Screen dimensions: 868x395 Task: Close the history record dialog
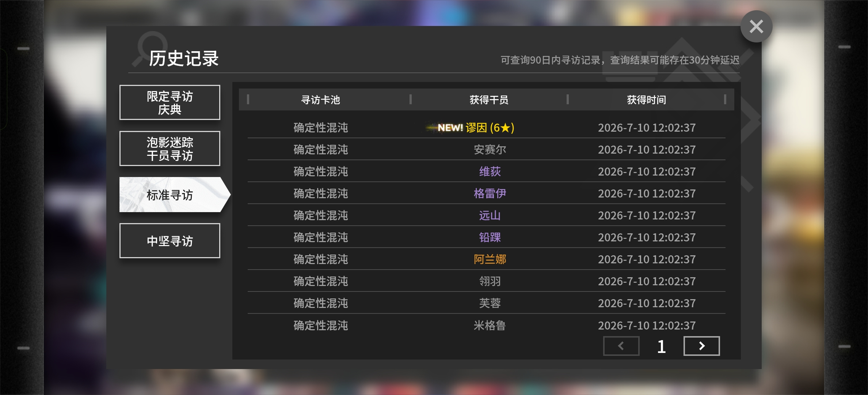756,26
